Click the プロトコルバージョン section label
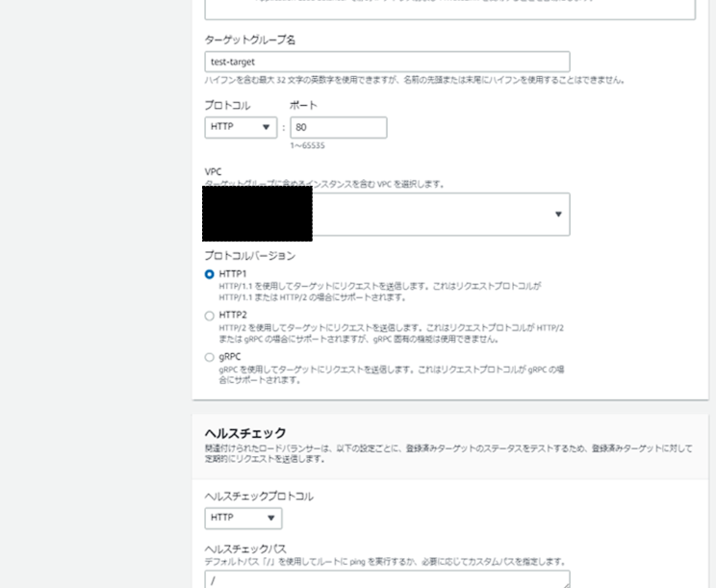 click(249, 256)
